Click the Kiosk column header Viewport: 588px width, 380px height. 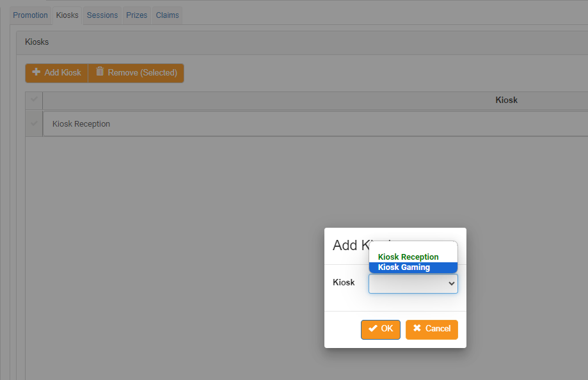click(x=506, y=100)
